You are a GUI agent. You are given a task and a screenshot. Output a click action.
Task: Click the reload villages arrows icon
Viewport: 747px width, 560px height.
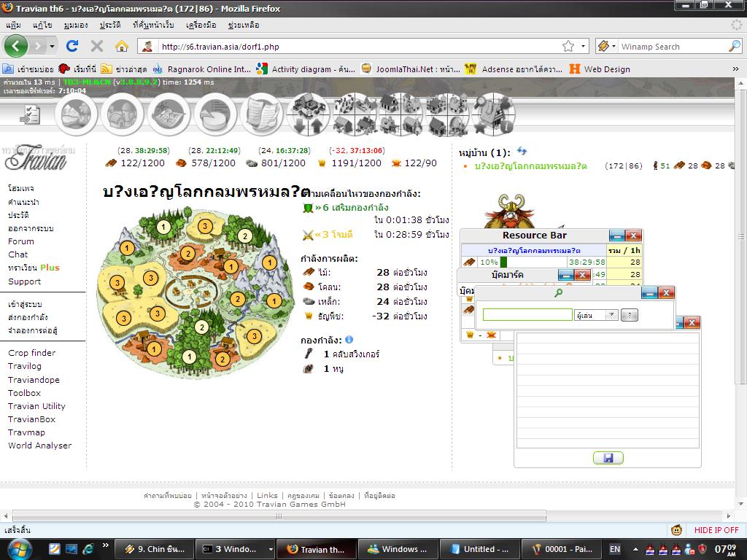point(522,151)
